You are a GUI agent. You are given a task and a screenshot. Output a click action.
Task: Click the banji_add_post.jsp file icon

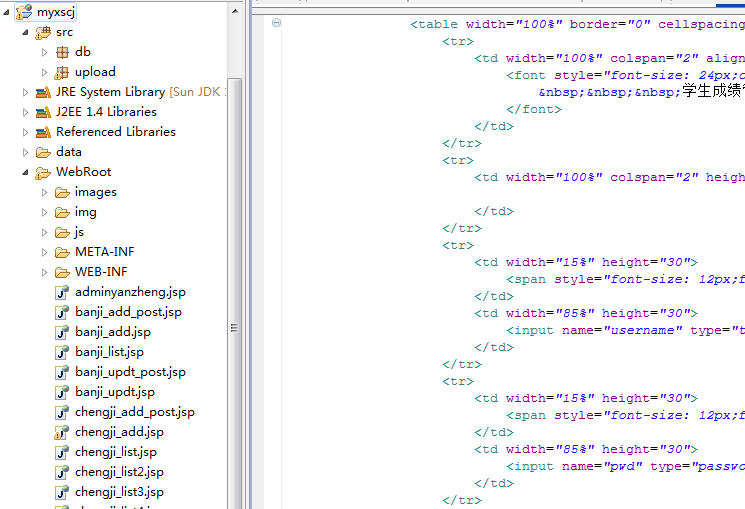coord(62,312)
